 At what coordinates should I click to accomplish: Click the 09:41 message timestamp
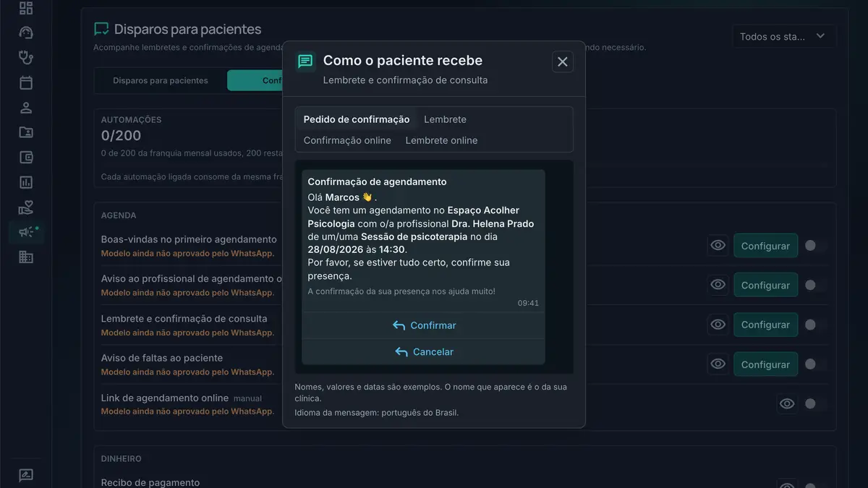[528, 304]
